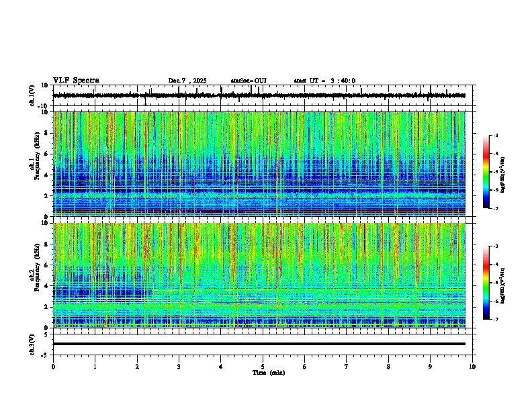The image size is (532, 411).
Task: Click the 'start UT = 3:40:0' label
Action: tap(324, 81)
